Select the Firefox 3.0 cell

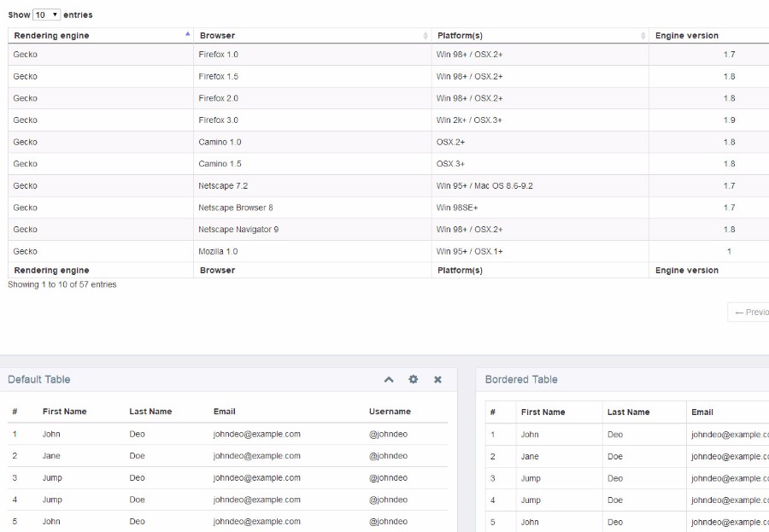313,120
